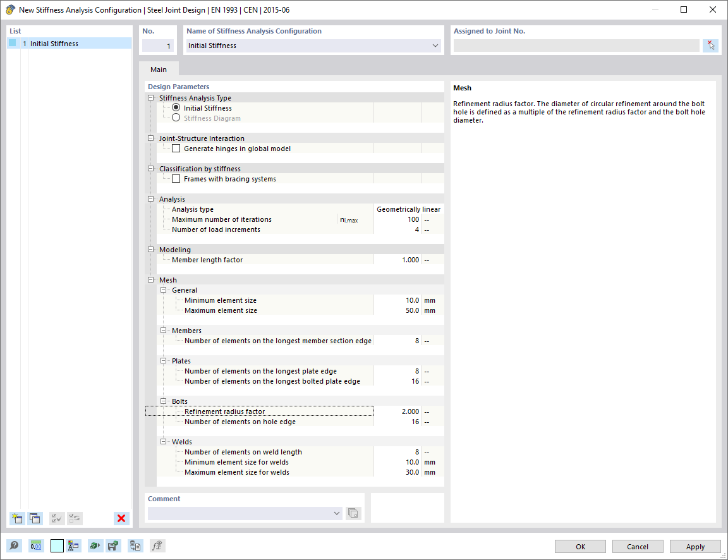This screenshot has height=560, width=728.
Task: Click the application icon in the title bar
Action: pyautogui.click(x=9, y=9)
